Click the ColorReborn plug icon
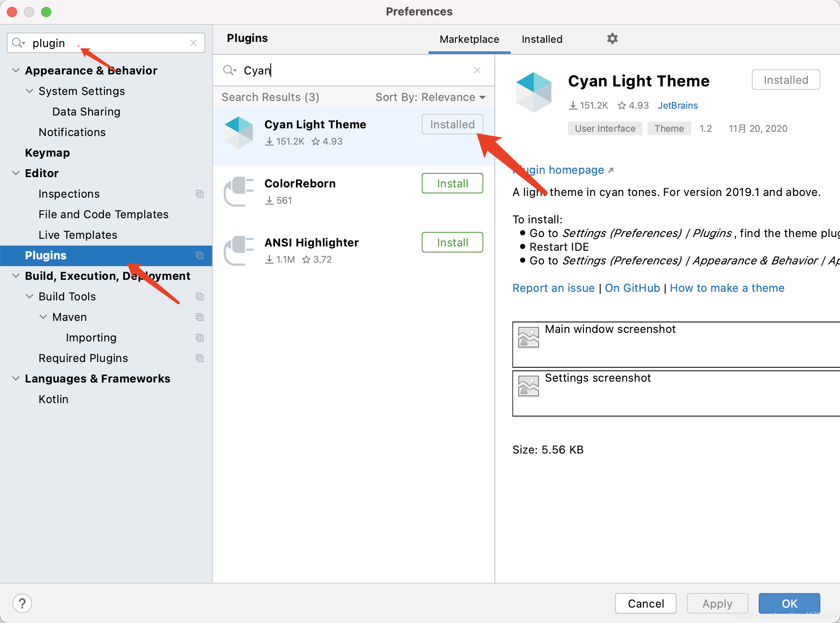The width and height of the screenshot is (840, 623). click(239, 191)
